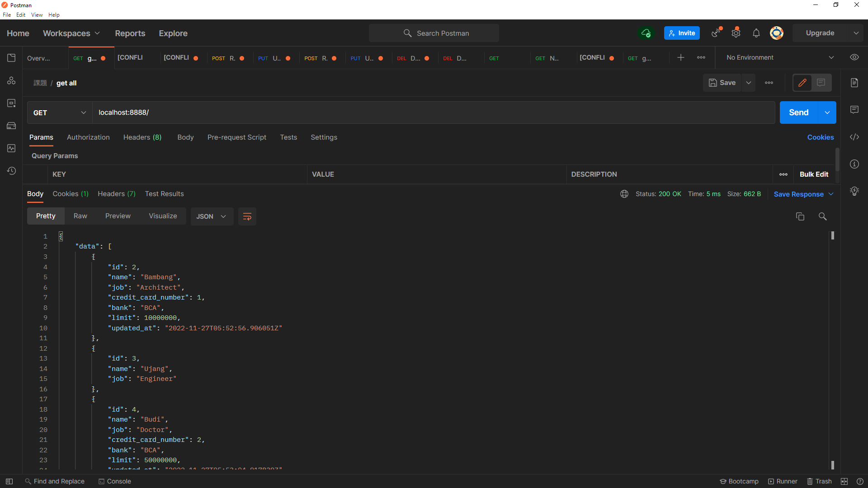Image resolution: width=868 pixels, height=488 pixels.
Task: Open request more actions three dots
Action: pos(769,83)
